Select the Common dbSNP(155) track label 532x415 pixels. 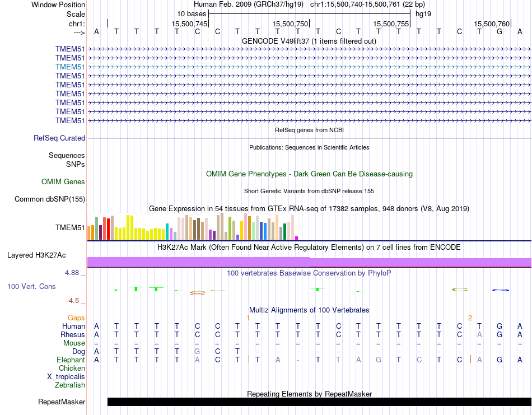(49, 199)
